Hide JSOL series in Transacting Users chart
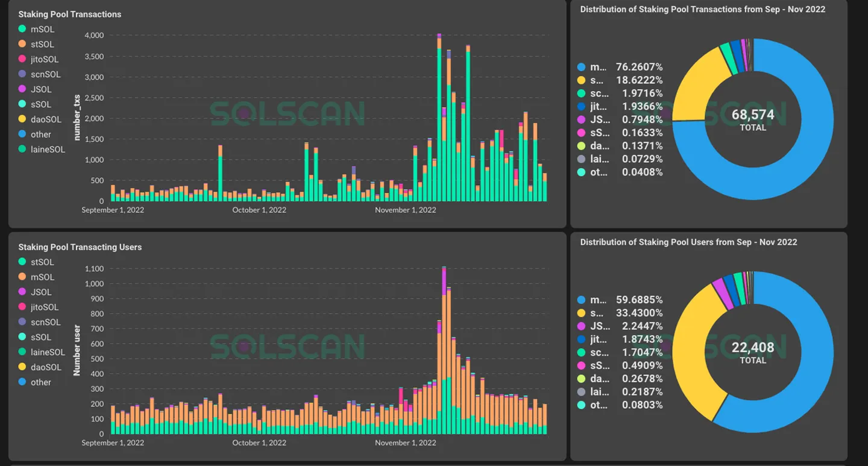The image size is (868, 466). (35, 292)
